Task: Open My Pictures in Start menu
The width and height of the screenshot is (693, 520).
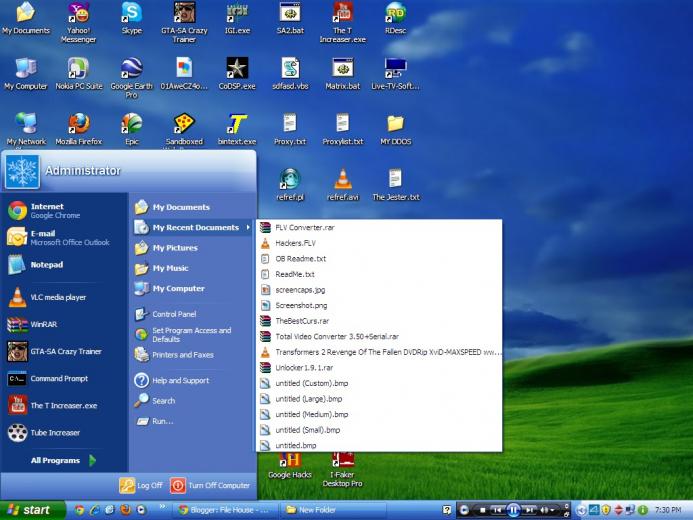Action: [192, 248]
